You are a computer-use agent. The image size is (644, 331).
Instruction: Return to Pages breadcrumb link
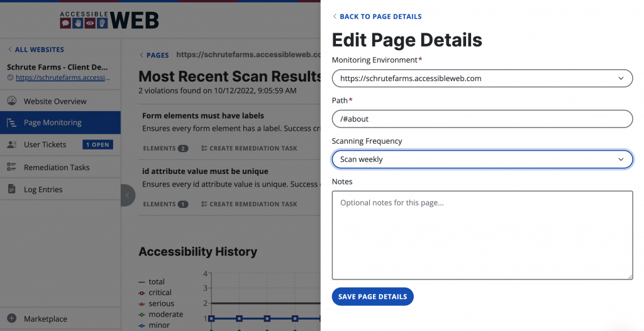pos(155,55)
